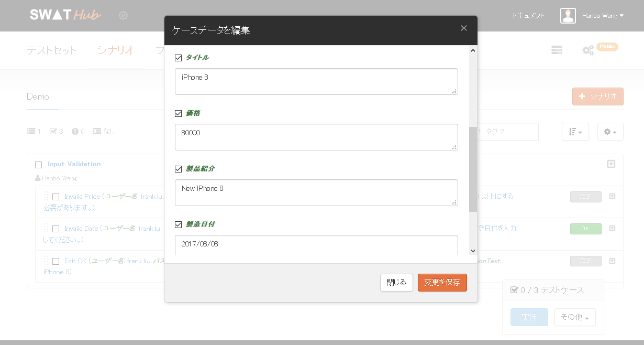Open the server stack icon in toolbar
The height and width of the screenshot is (345, 644).
[x=557, y=50]
